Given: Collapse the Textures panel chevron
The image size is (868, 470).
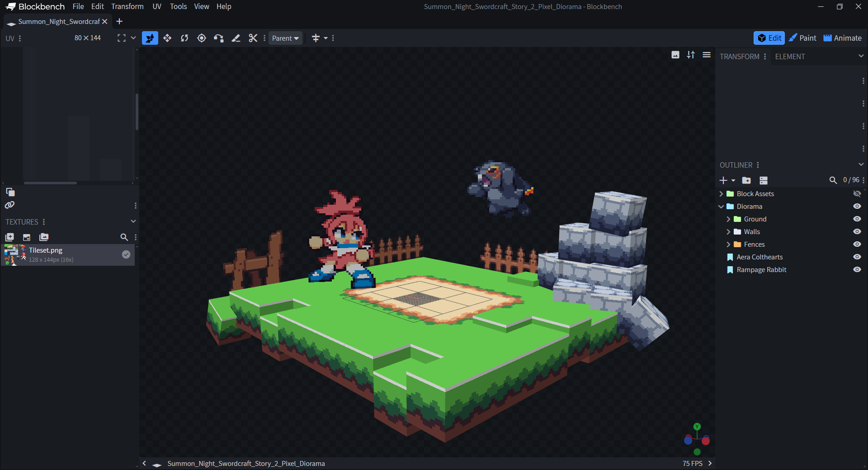Looking at the screenshot, I should click(133, 221).
